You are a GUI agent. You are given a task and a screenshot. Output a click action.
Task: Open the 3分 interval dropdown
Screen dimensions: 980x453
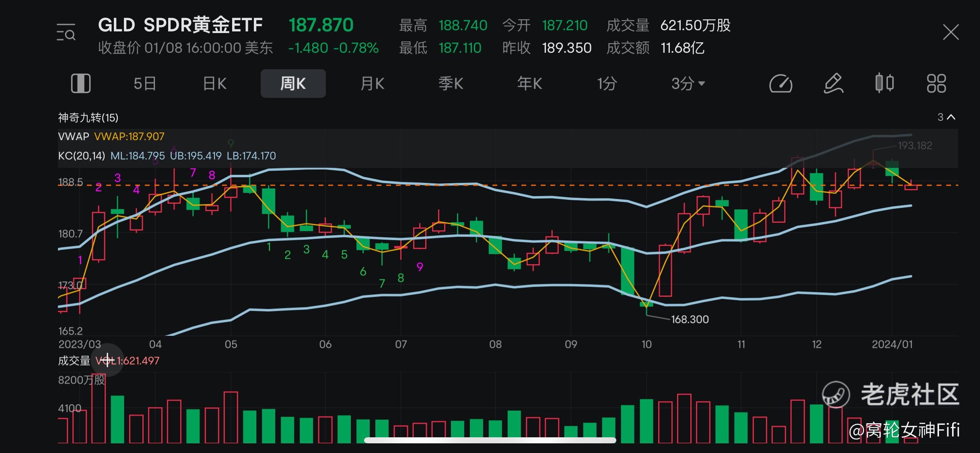pos(688,84)
